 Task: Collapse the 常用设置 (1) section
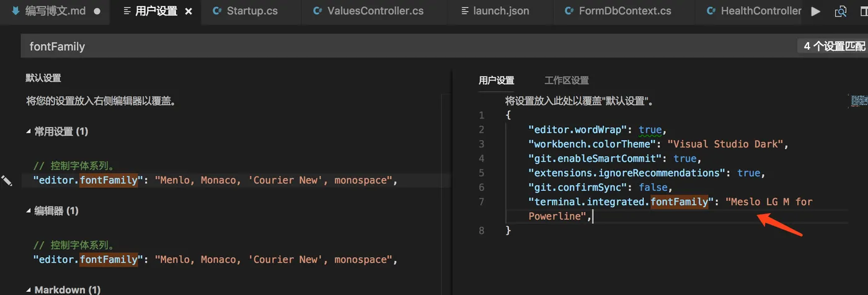click(x=28, y=131)
